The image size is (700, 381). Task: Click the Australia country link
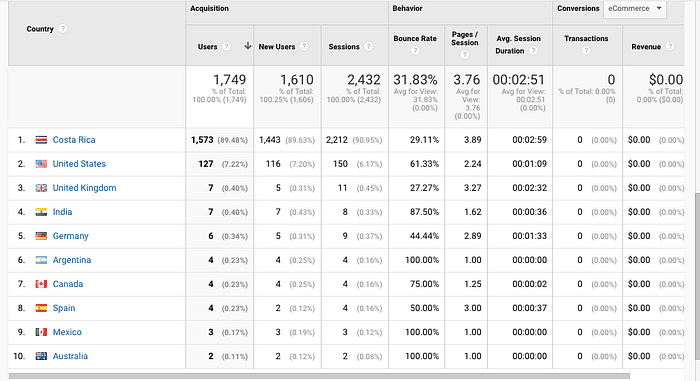click(x=70, y=356)
